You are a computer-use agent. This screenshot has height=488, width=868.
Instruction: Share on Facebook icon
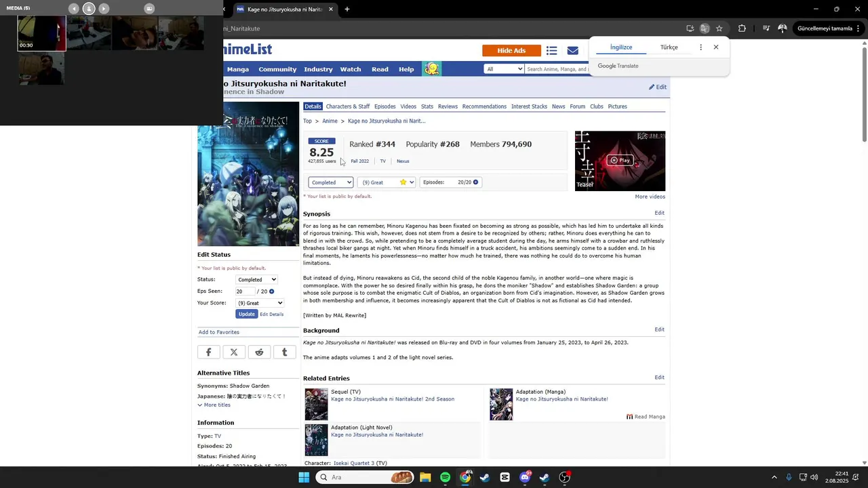point(209,352)
